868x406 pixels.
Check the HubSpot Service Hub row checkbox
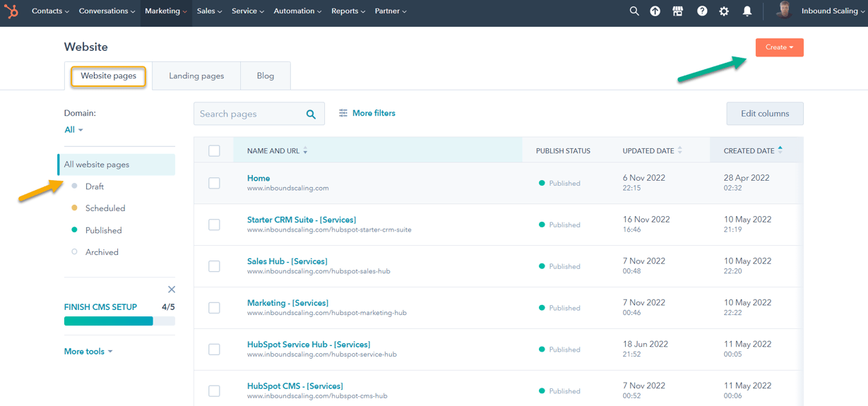214,350
